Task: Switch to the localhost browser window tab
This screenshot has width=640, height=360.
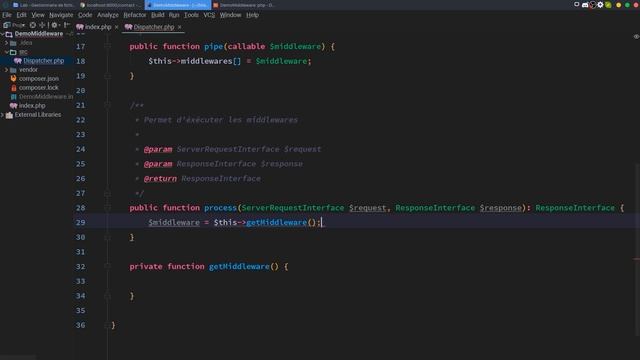Action: coord(111,5)
